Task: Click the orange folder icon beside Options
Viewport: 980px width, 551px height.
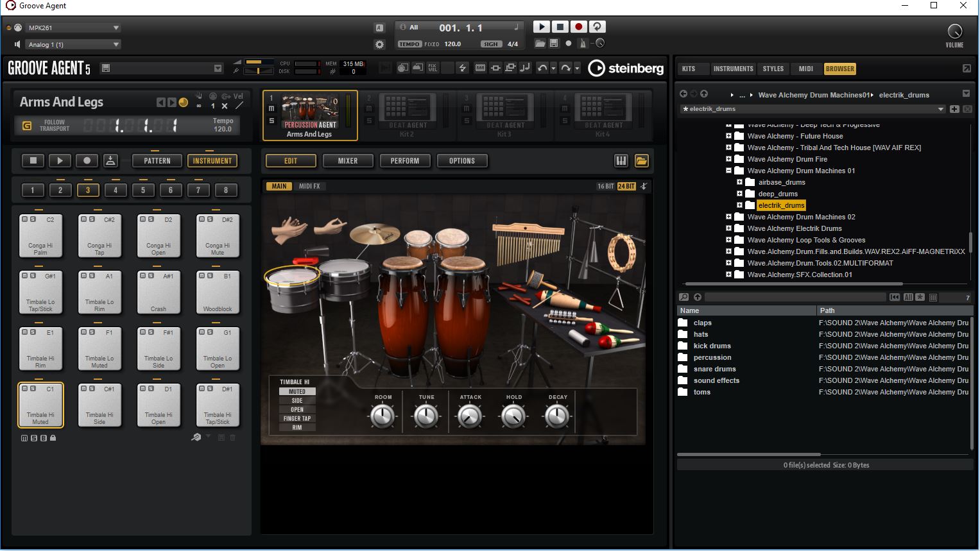Action: (x=641, y=161)
